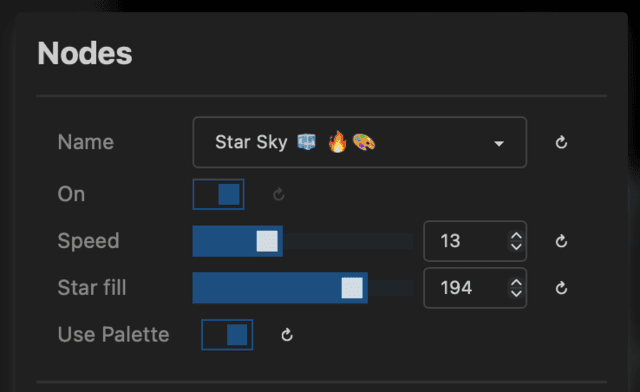640x392 pixels.
Task: Open the Name dropdown arrow
Action: (499, 143)
